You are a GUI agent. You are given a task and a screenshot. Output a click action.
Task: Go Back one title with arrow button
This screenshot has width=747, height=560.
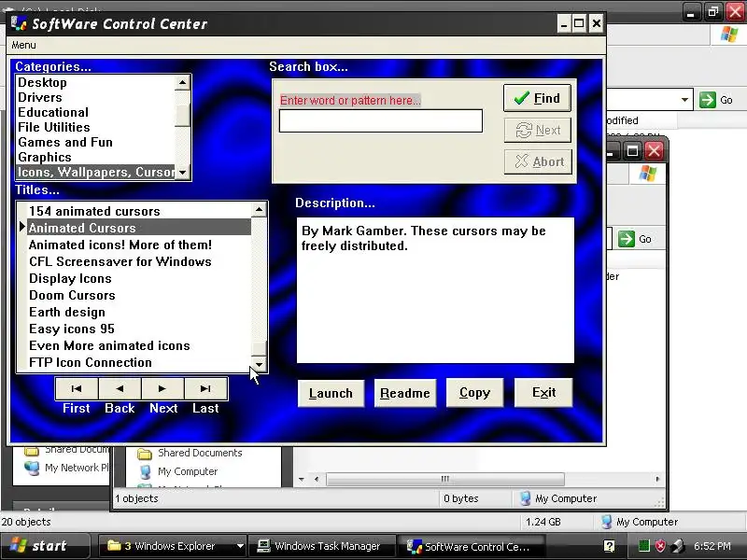click(x=120, y=388)
